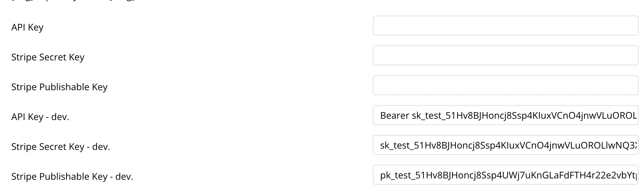The height and width of the screenshot is (193, 644).
Task: Click the Stripe Publishable Key - dev. field
Action: point(505,175)
